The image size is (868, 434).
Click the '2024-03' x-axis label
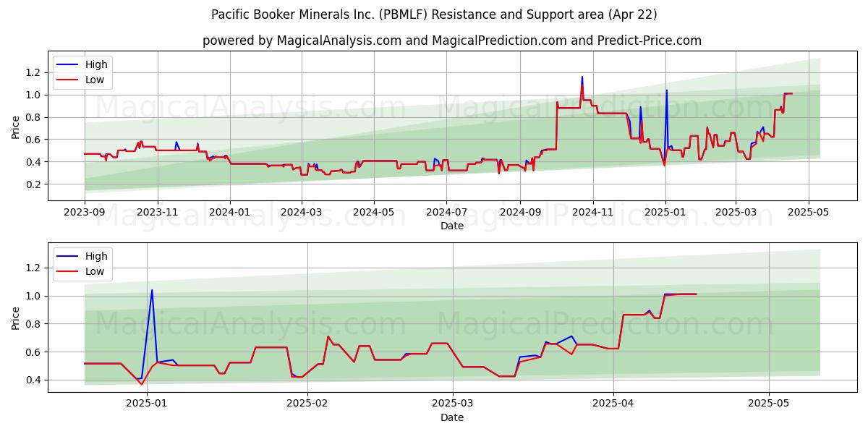pos(302,212)
